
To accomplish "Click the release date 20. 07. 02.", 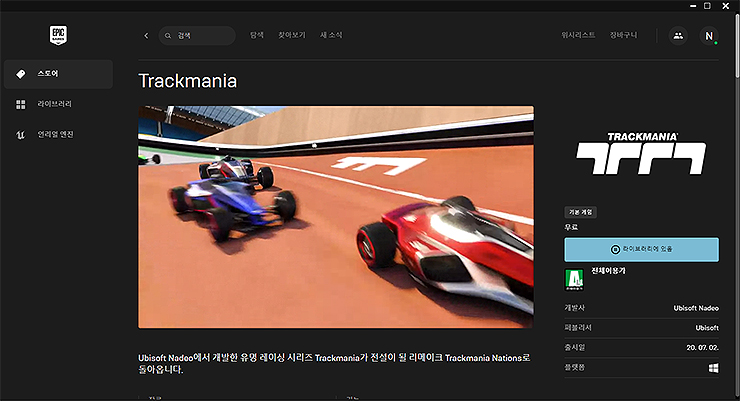I will [703, 348].
